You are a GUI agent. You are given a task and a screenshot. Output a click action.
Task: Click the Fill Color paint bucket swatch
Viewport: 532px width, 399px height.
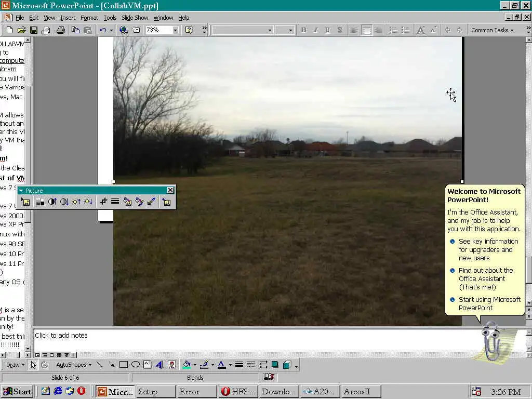187,365
